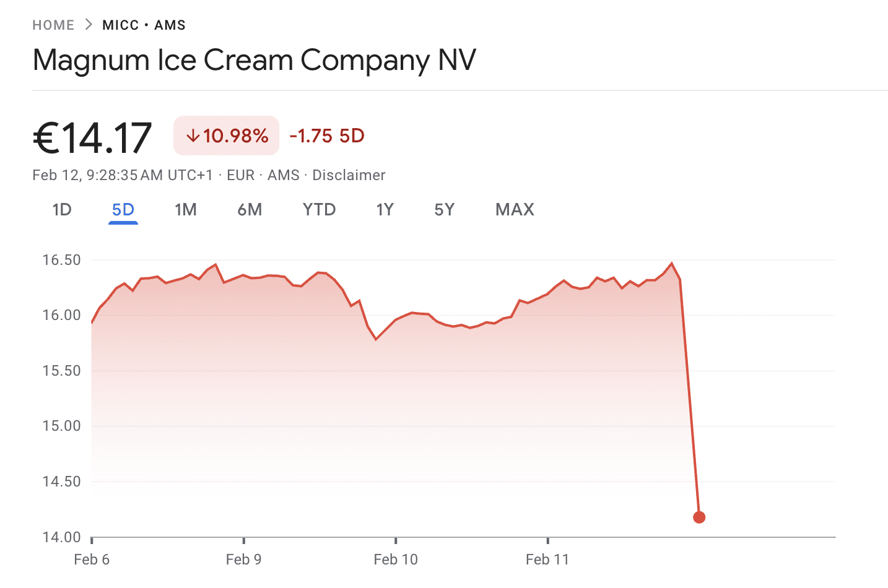Select the 1D time range tab
The image size is (888, 588).
tap(62, 210)
